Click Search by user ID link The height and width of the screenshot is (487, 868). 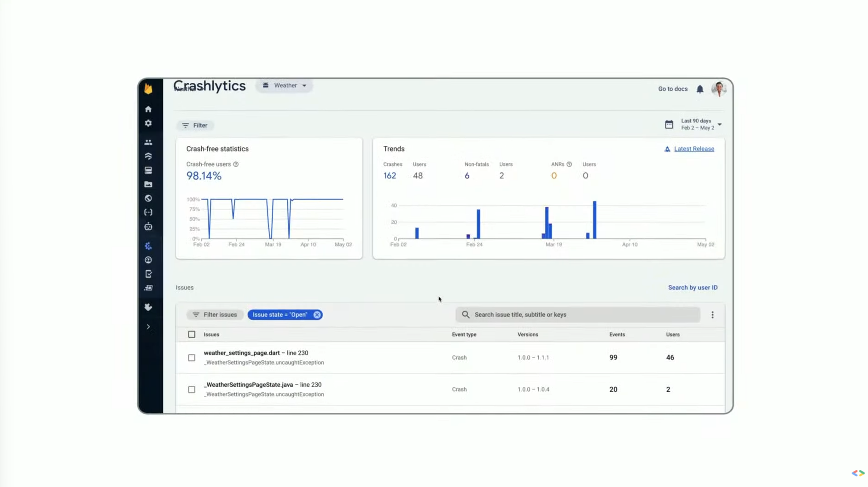(692, 288)
